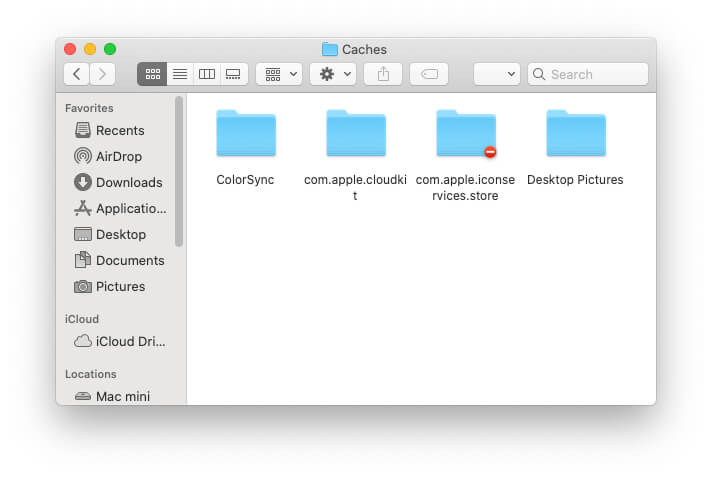This screenshot has width=712, height=479.
Task: Click the AirDrop radar icon
Action: 83,156
